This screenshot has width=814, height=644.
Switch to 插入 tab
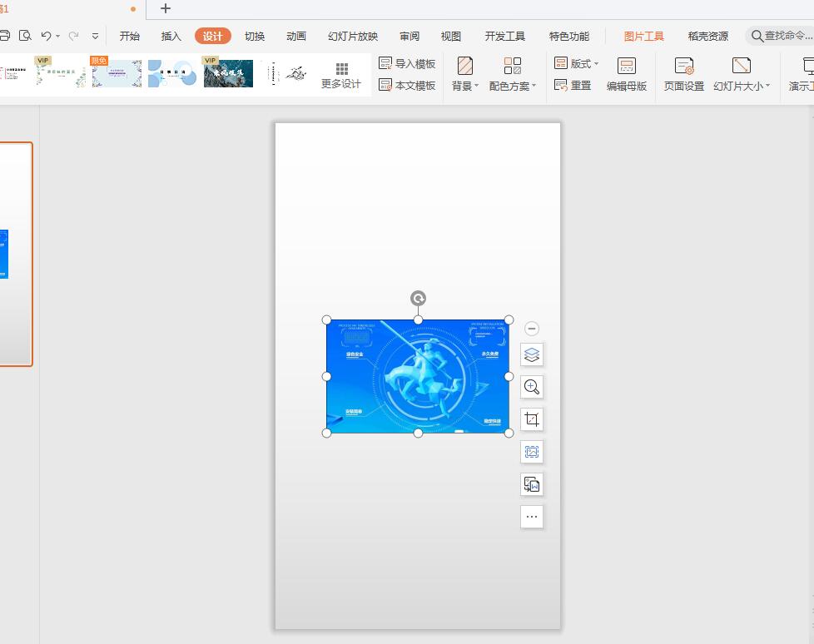click(171, 37)
